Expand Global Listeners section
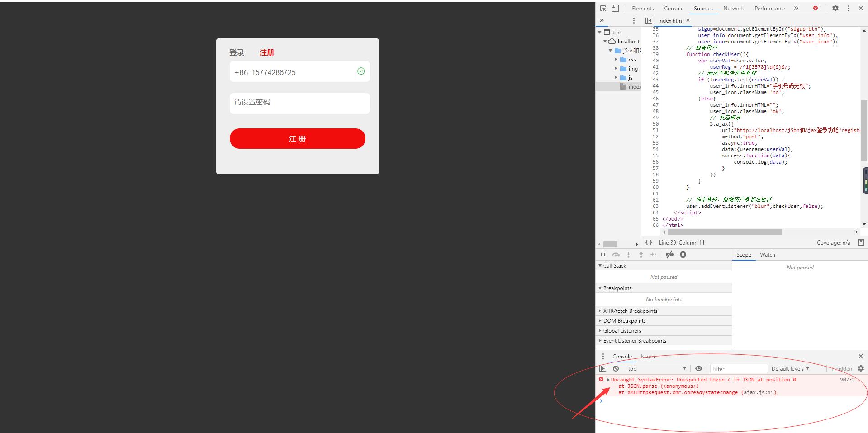Screen dimensions: 868x433 click(664, 330)
